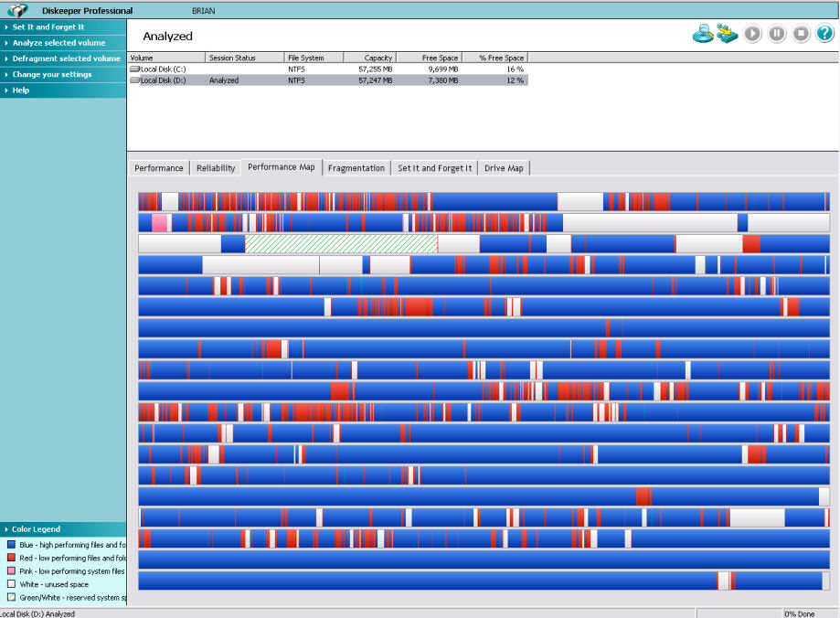Image resolution: width=840 pixels, height=618 pixels.
Task: Click the Analyzed status cell for D:
Action: coord(224,80)
